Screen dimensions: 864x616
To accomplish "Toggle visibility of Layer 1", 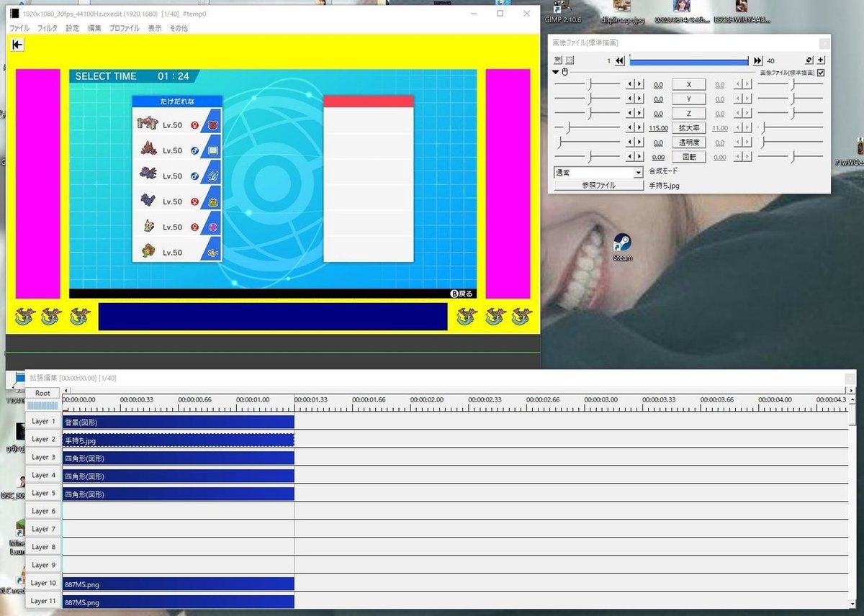I will click(x=43, y=421).
